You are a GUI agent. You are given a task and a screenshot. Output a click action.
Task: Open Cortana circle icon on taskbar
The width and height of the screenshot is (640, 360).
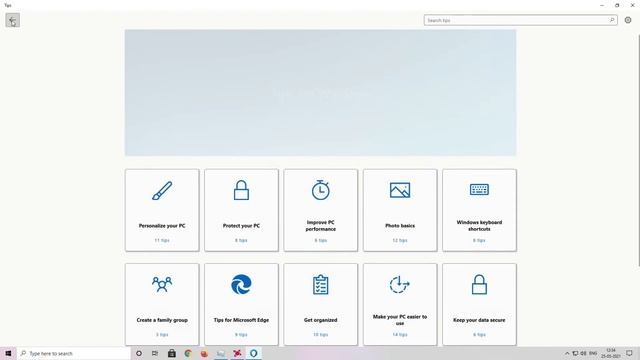point(139,353)
